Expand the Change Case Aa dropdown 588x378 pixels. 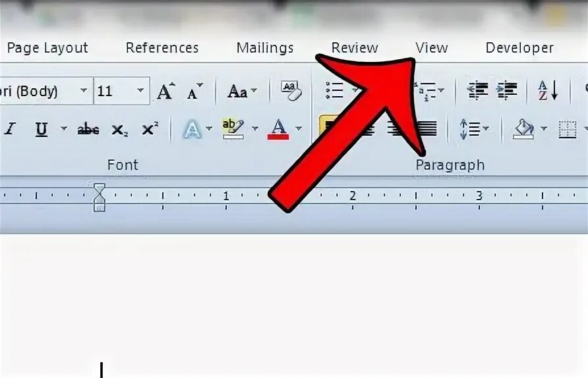click(254, 90)
